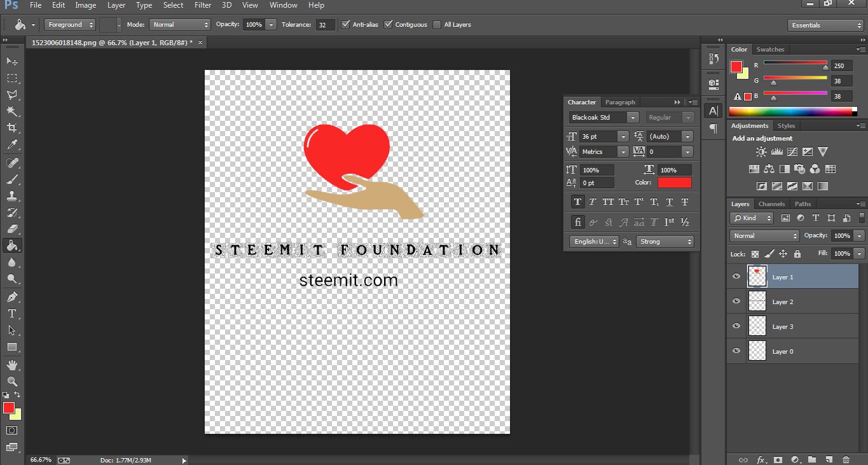
Task: Select the Eyedropper tool
Action: 12,145
